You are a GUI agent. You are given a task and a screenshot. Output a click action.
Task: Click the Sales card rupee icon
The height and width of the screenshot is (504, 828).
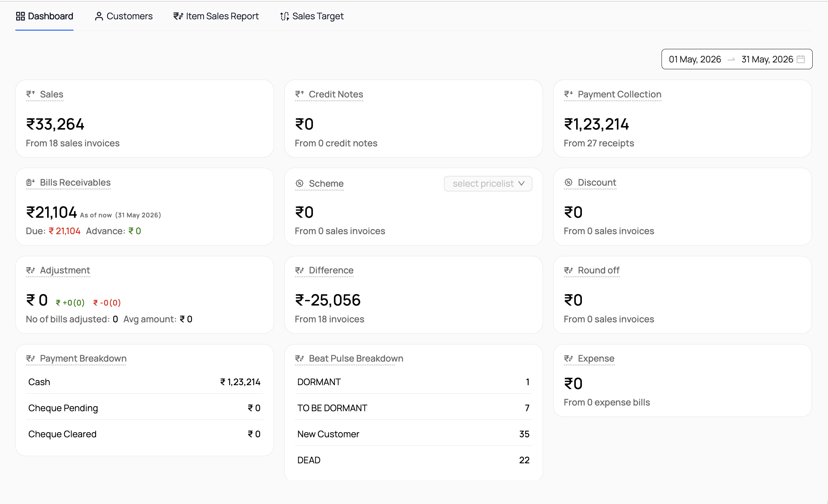pos(30,94)
